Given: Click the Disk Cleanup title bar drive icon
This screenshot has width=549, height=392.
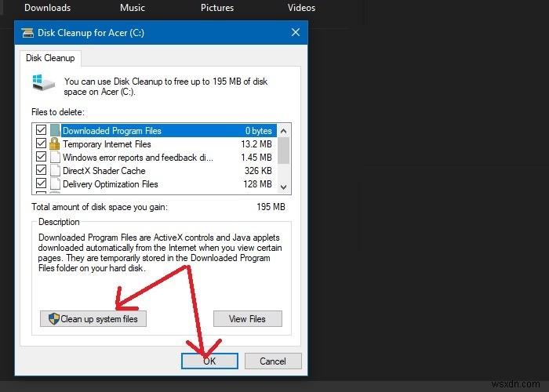Looking at the screenshot, I should pyautogui.click(x=27, y=33).
